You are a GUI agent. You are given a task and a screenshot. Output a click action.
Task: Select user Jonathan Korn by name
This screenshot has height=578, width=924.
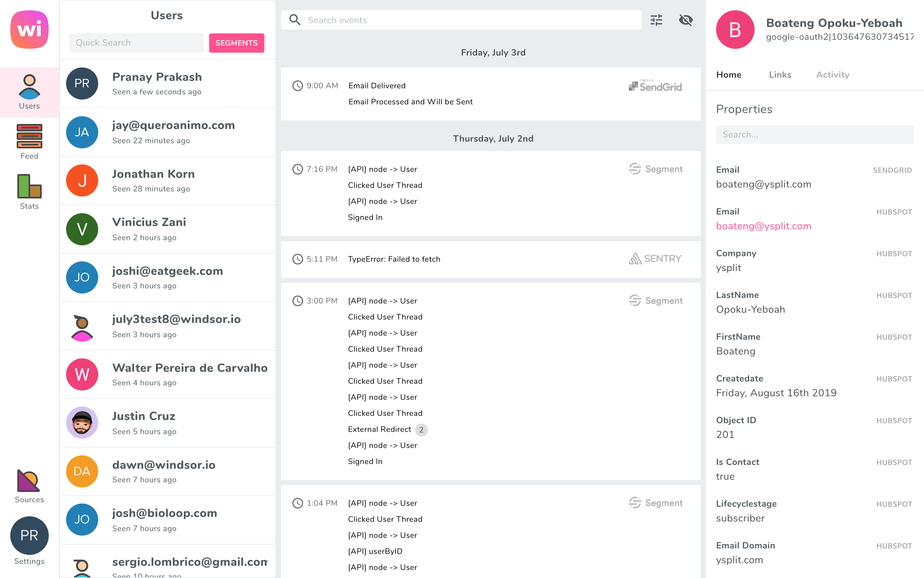pos(153,174)
